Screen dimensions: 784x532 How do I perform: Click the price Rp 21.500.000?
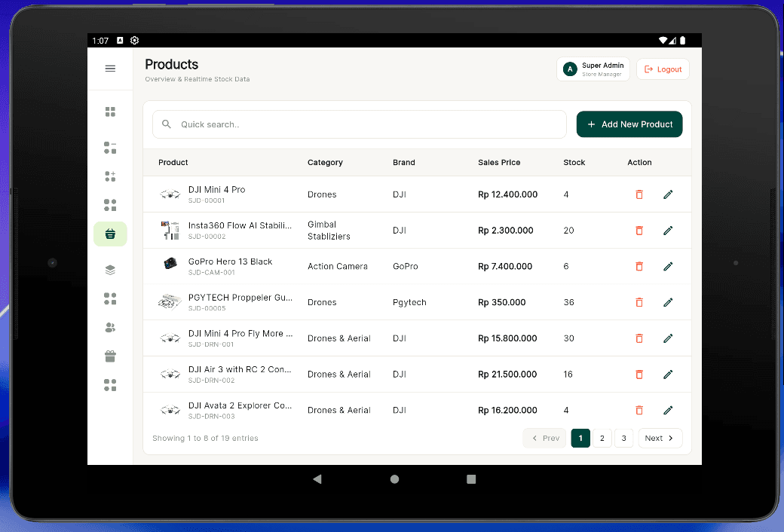(x=507, y=375)
